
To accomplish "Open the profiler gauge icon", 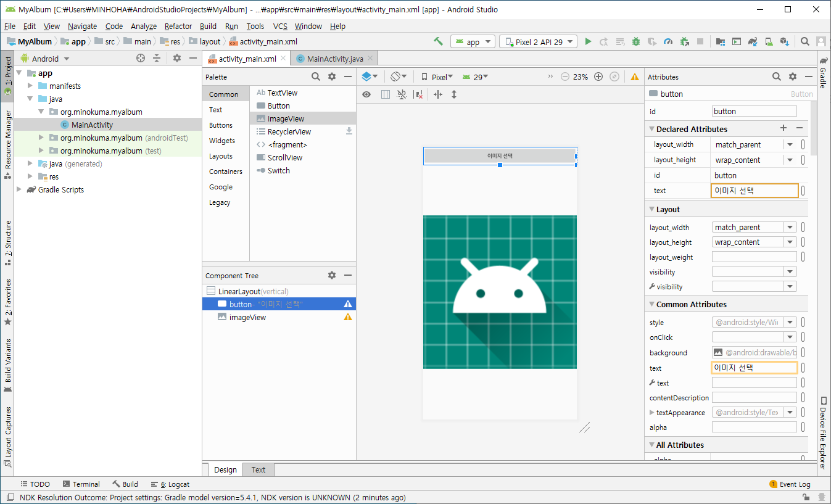I will click(x=668, y=41).
